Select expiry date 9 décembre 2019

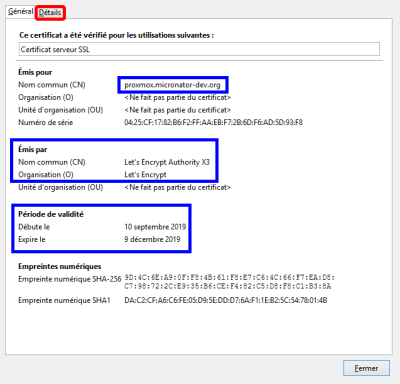(152, 239)
